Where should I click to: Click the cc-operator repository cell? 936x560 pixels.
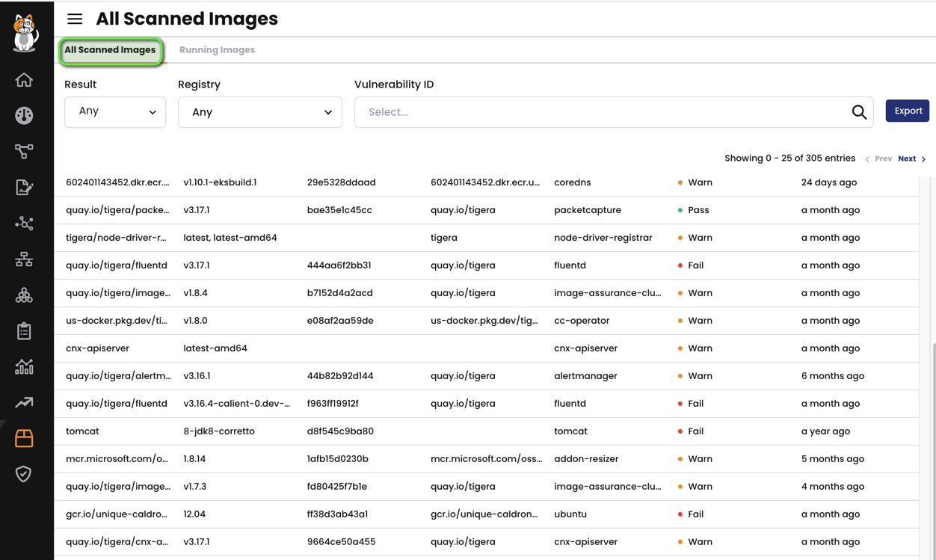[582, 321]
